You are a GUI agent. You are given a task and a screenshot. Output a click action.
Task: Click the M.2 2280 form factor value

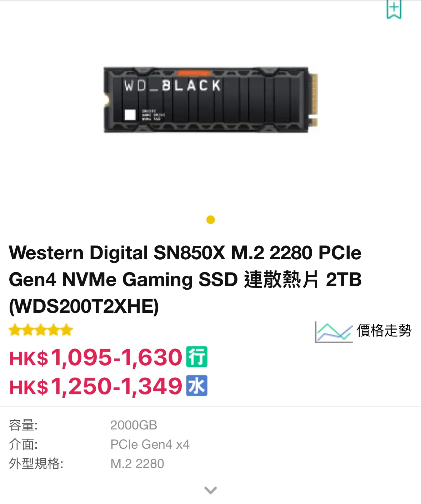coord(137,464)
